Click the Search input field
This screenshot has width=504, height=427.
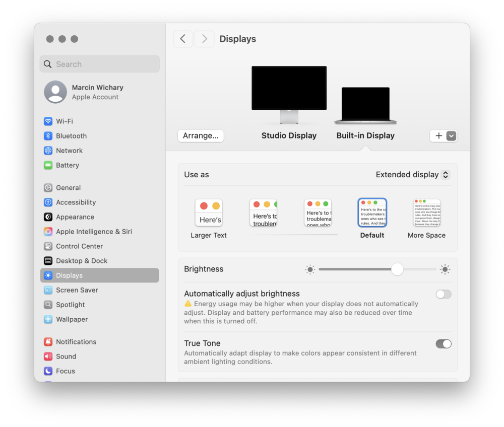100,64
